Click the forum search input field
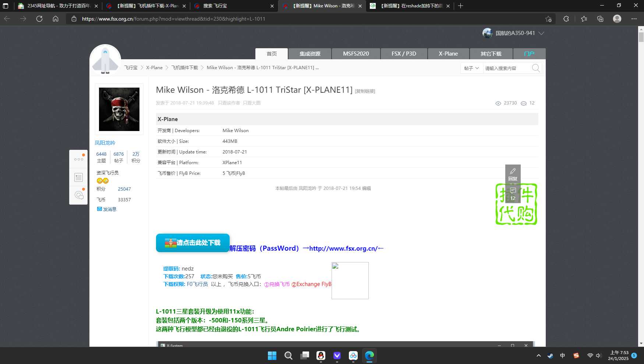The image size is (644, 364). [x=507, y=68]
